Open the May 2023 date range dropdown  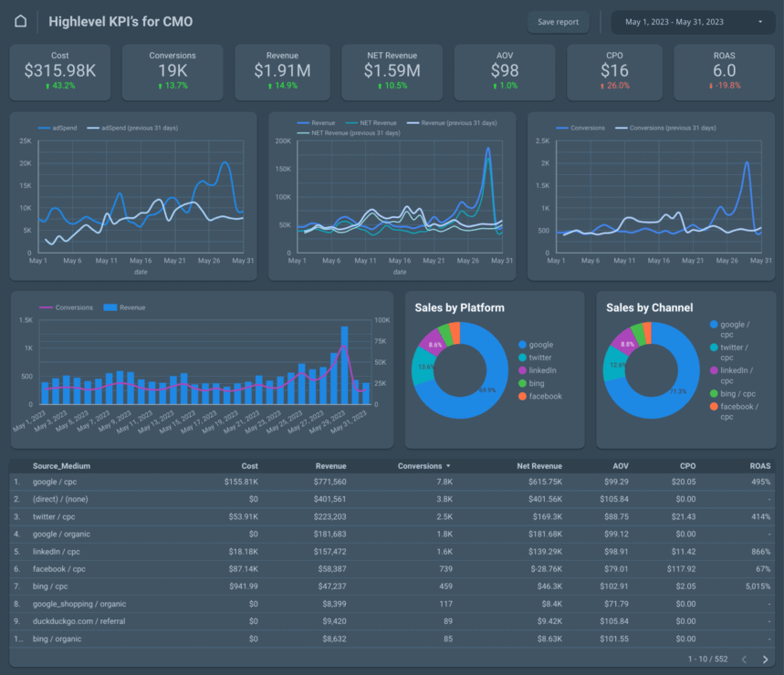(693, 22)
